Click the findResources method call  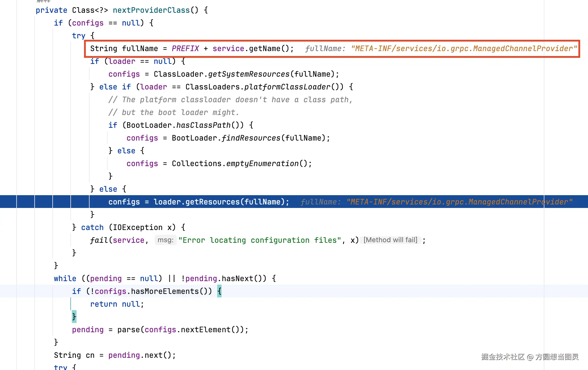click(x=251, y=138)
